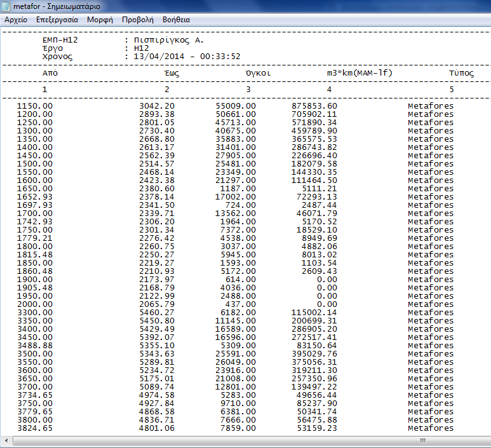
Task: Click the header m3*km(MAM-lf)
Action: tap(360, 73)
